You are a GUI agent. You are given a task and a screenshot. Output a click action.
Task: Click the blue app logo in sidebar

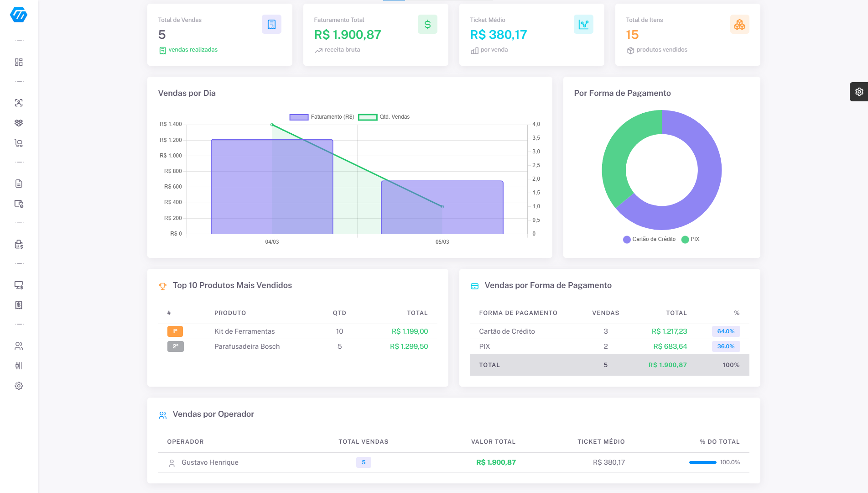19,15
